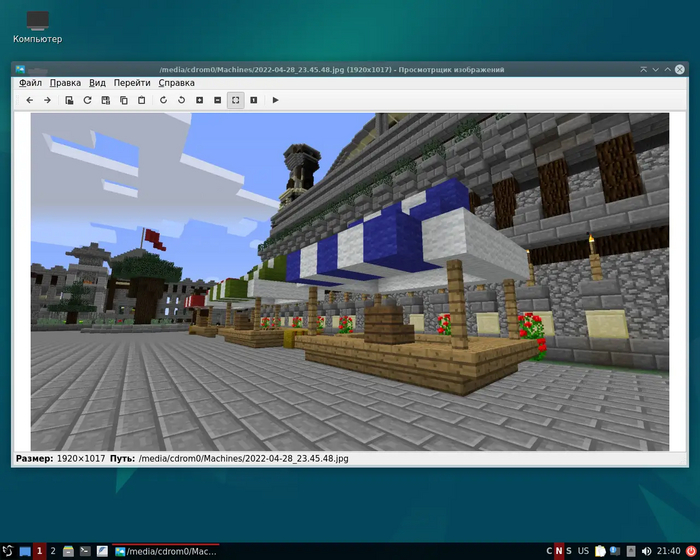Show image at original size

click(x=254, y=100)
